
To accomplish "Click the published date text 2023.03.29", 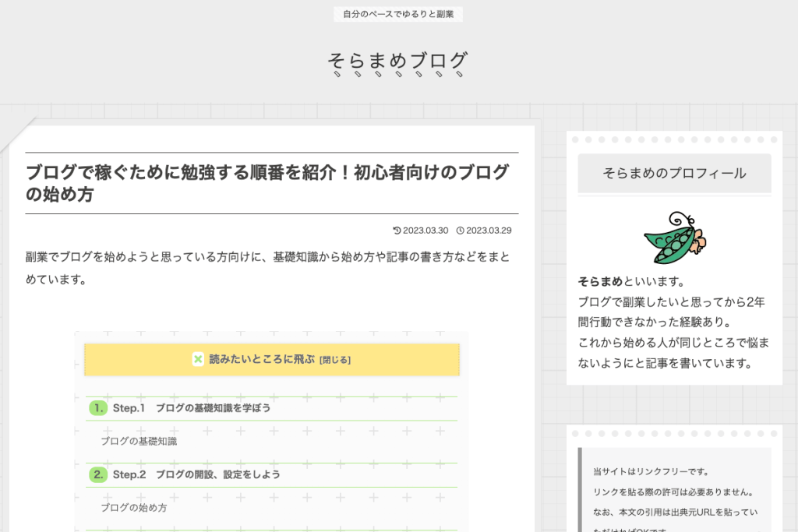I will (489, 230).
